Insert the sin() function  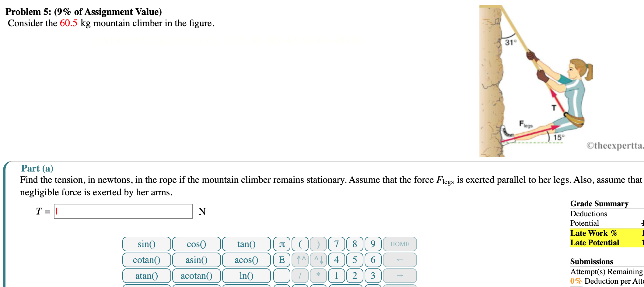click(146, 244)
